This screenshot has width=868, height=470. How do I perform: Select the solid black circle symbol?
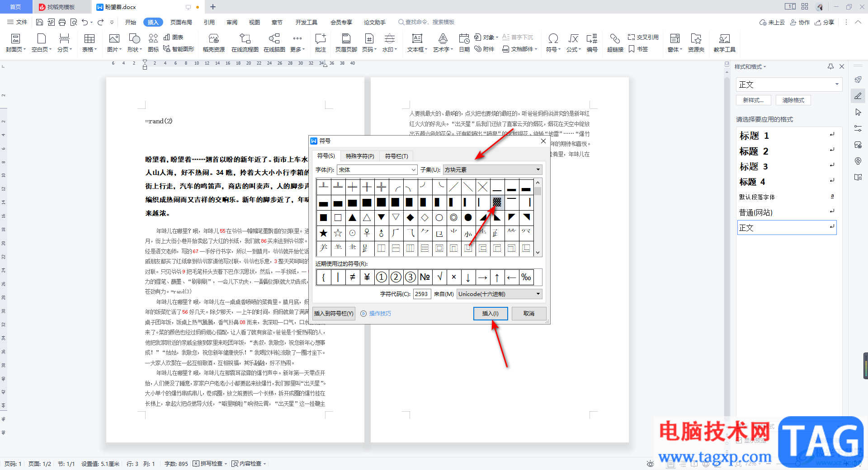pos(468,218)
